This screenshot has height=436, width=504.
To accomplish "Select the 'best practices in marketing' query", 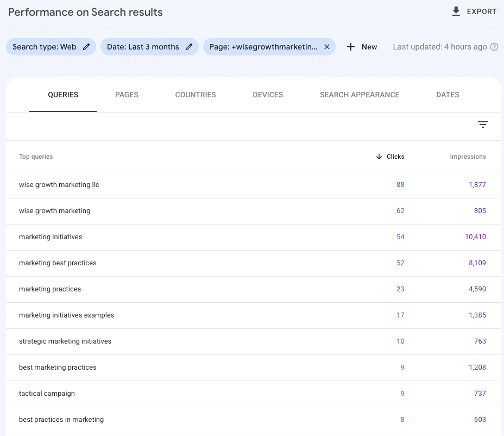I will 61,419.
